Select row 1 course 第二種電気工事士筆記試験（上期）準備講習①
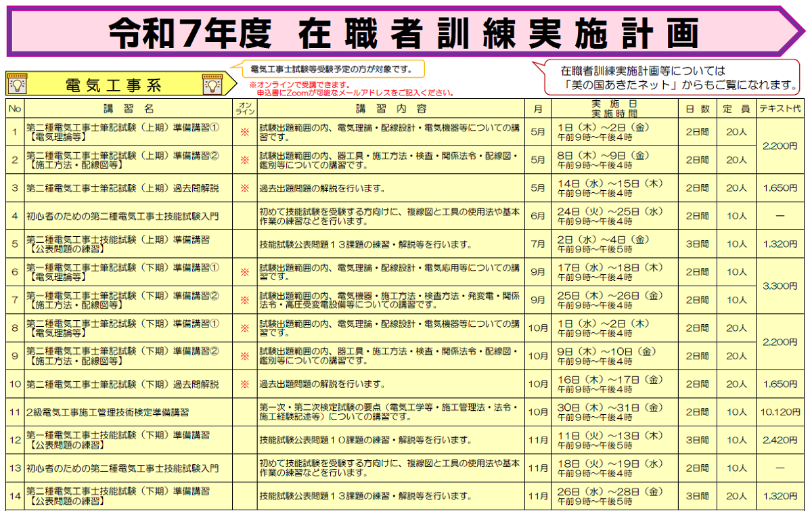This screenshot has width=812, height=515. pos(123,127)
